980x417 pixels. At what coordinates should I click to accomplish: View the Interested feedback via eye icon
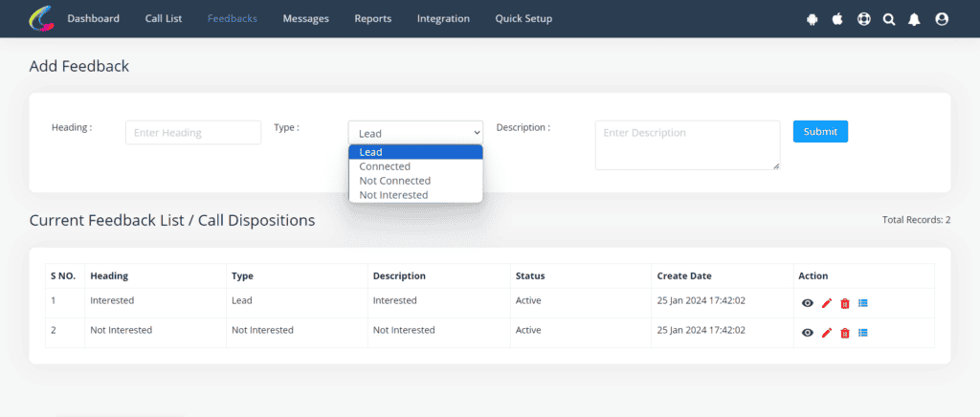tap(808, 303)
